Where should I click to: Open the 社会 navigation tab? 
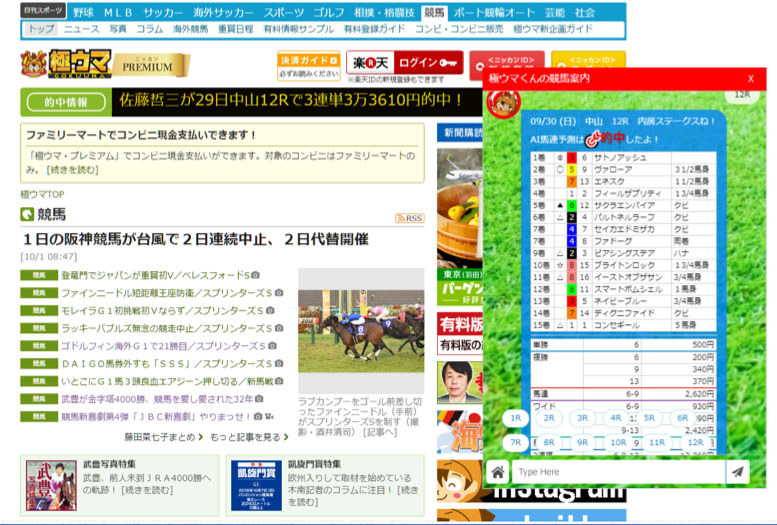click(585, 12)
